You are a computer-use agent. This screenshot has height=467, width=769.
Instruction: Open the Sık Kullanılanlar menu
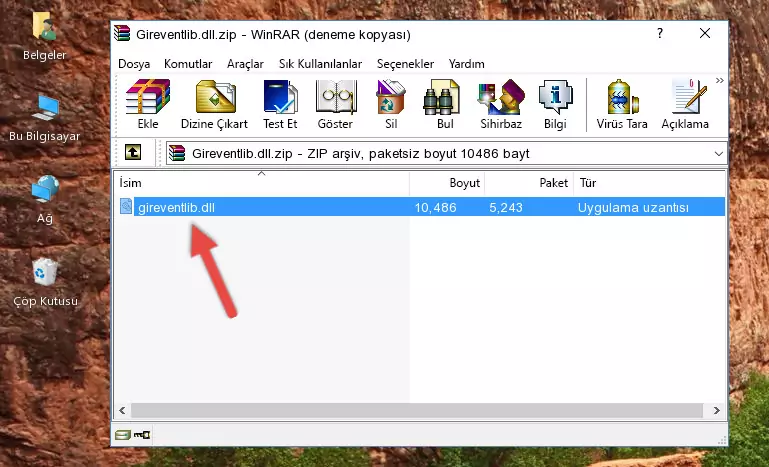(320, 64)
